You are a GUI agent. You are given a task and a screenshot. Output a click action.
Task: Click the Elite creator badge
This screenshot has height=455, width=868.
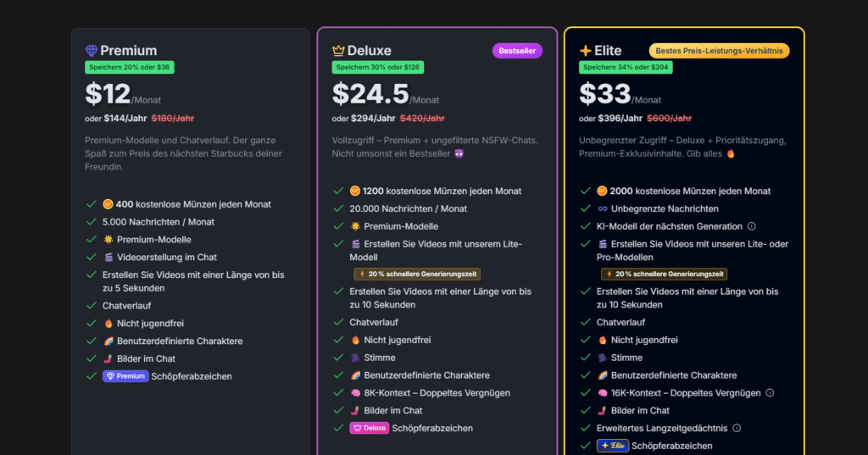pos(612,447)
